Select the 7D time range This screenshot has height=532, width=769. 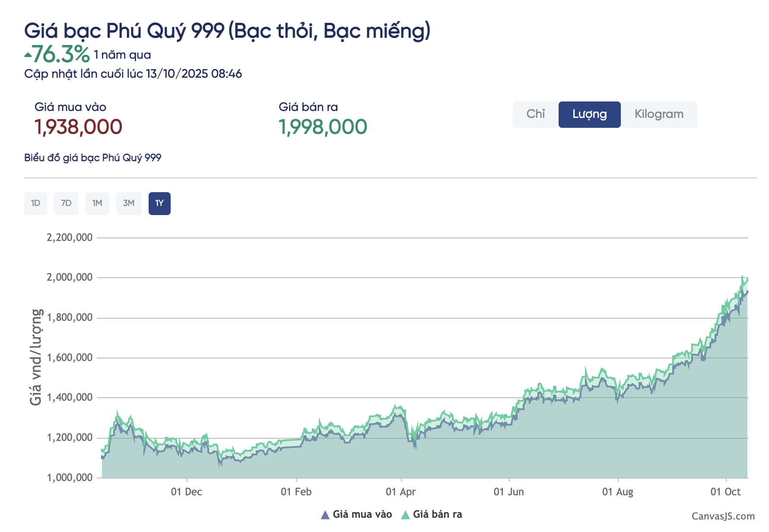[66, 203]
